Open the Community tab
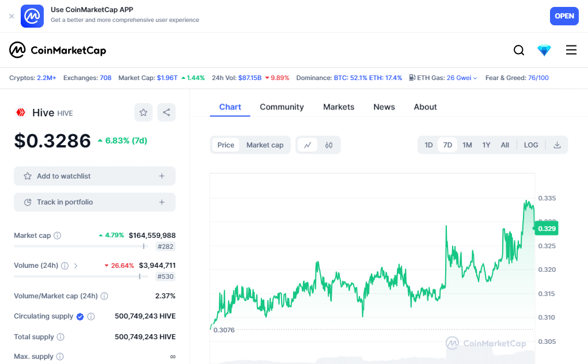The image size is (588, 364). click(282, 107)
